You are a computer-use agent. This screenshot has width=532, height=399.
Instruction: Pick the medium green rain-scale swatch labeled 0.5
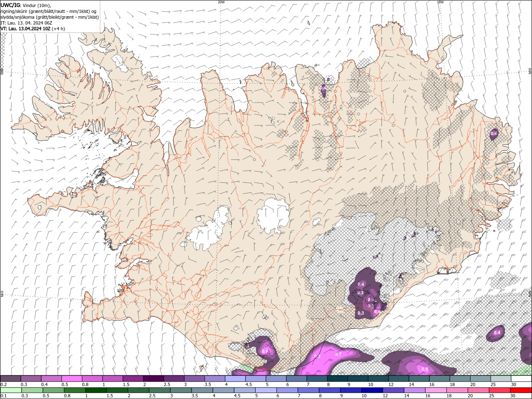[53, 390]
